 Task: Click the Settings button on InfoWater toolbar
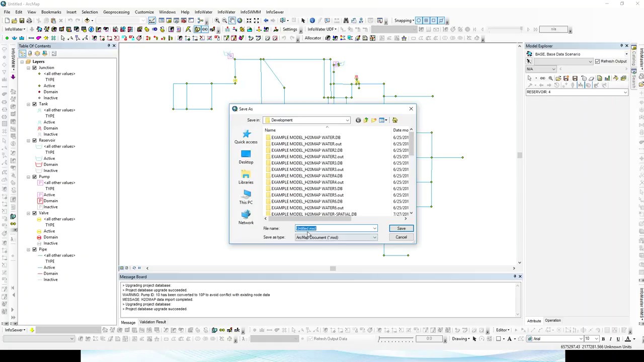pos(290,29)
